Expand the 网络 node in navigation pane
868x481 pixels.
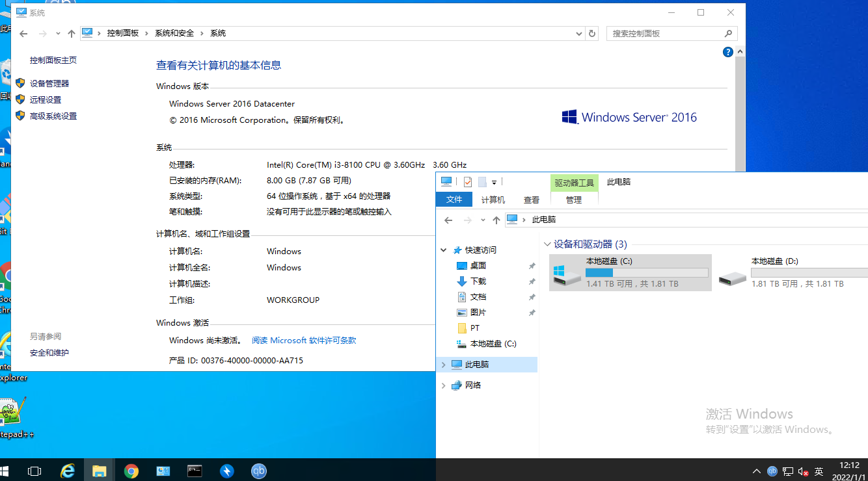[444, 385]
